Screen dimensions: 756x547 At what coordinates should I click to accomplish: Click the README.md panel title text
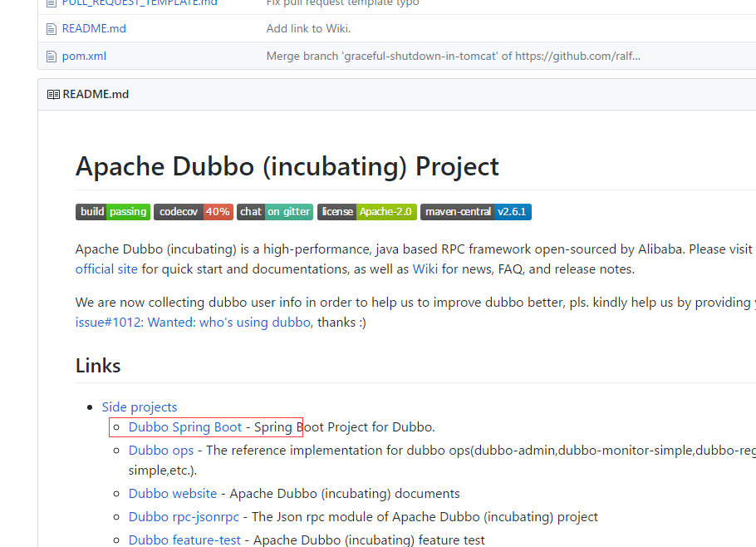click(96, 94)
